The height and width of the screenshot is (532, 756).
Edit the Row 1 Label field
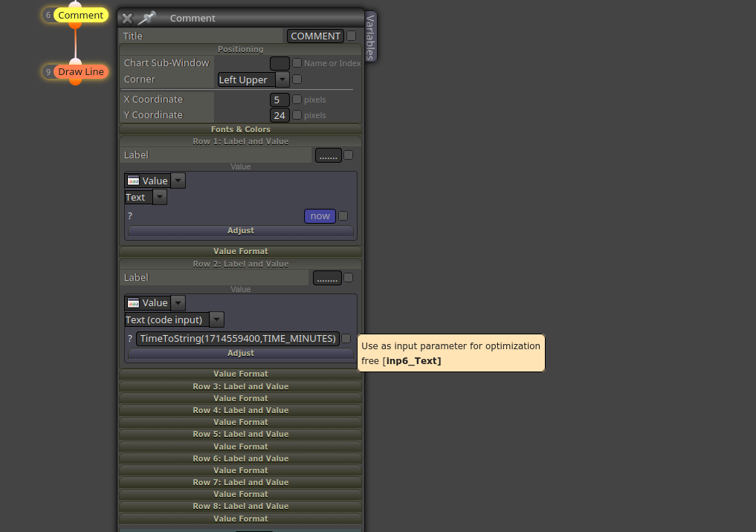coord(329,155)
